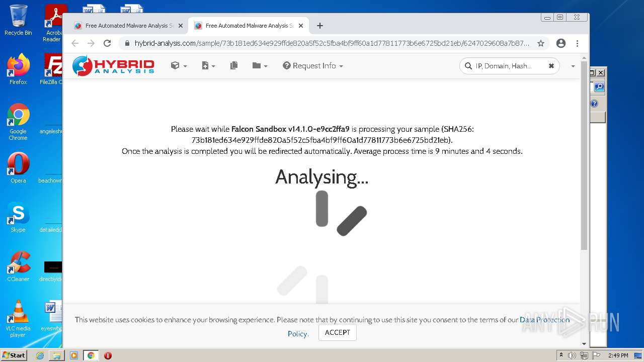
Task: Click the help icon in background window
Action: pos(594,104)
